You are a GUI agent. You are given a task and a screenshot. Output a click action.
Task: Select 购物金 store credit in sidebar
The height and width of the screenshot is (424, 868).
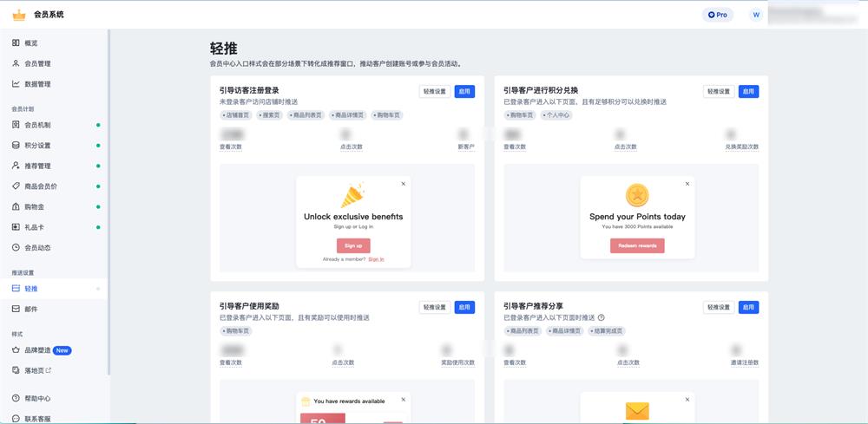coord(34,207)
